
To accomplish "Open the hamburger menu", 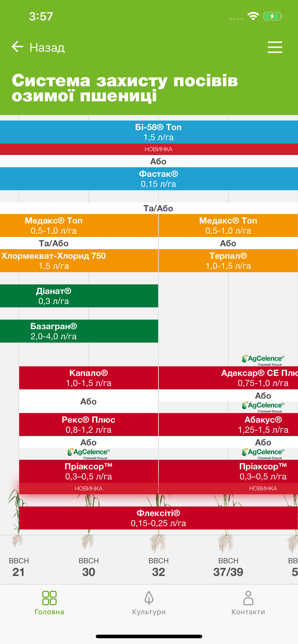I will tap(275, 47).
